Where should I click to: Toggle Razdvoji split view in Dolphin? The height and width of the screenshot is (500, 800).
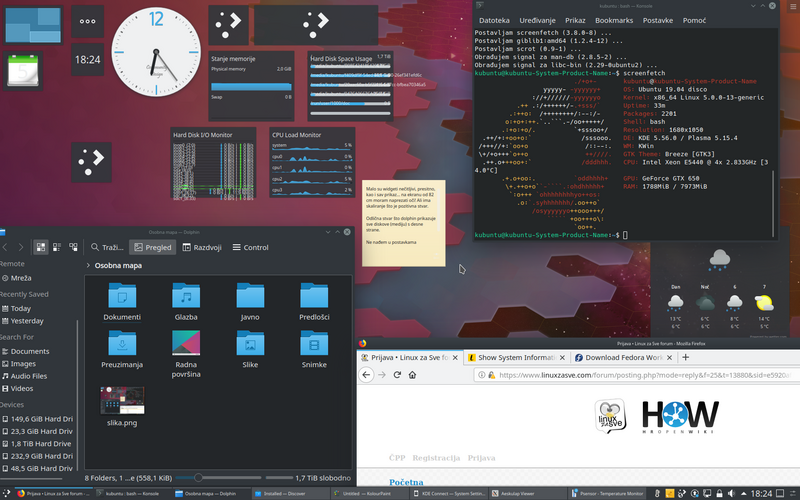coord(202,247)
